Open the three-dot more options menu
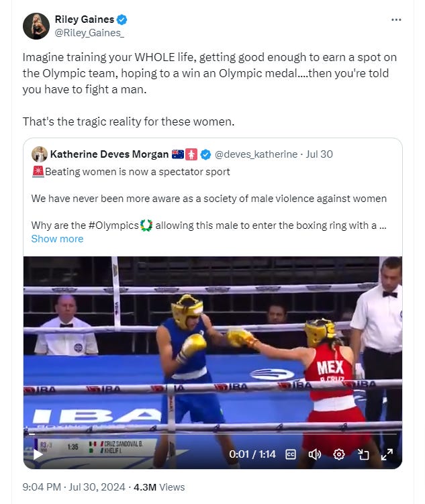This screenshot has width=425, height=504. (396, 20)
